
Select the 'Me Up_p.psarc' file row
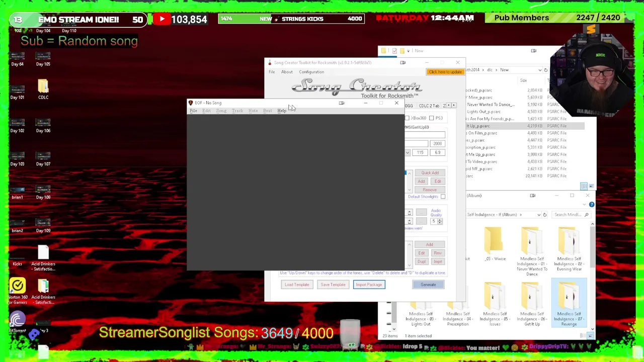(525, 154)
